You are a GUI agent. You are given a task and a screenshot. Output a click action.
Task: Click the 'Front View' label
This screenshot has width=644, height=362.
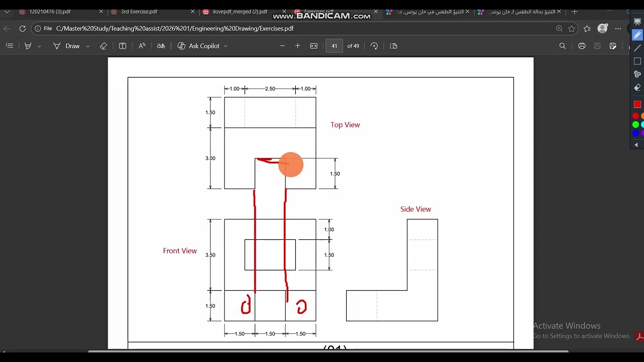(x=180, y=251)
